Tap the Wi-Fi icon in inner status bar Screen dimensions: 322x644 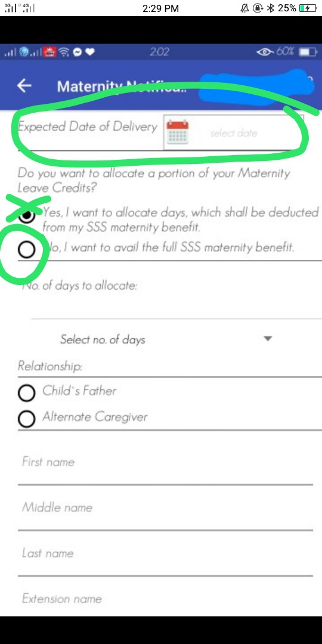tap(64, 52)
